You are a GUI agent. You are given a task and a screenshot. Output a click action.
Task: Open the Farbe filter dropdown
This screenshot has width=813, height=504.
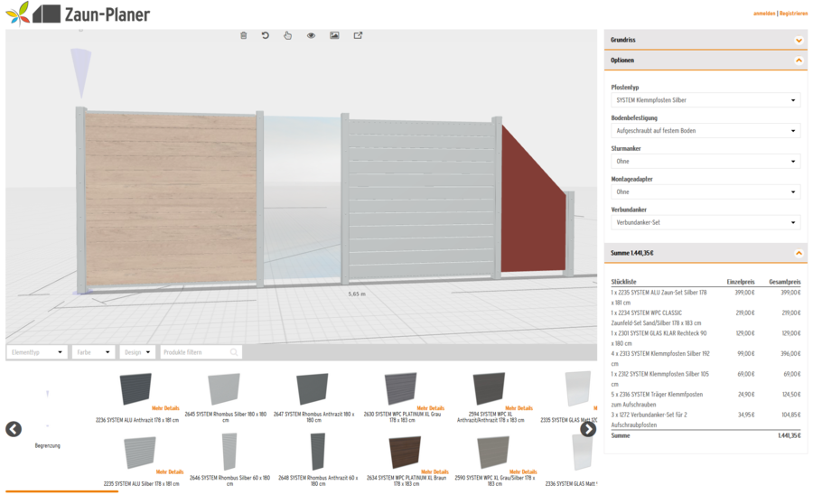pyautogui.click(x=93, y=352)
